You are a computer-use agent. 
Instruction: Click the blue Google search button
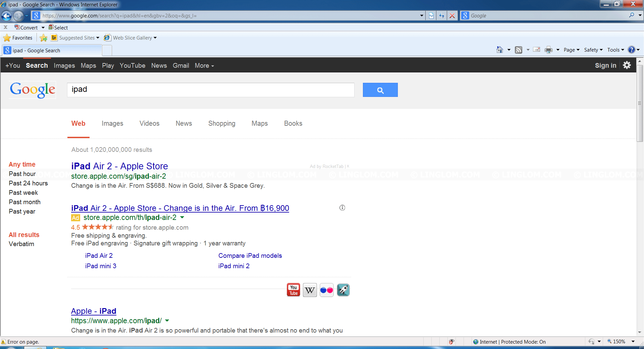(380, 90)
